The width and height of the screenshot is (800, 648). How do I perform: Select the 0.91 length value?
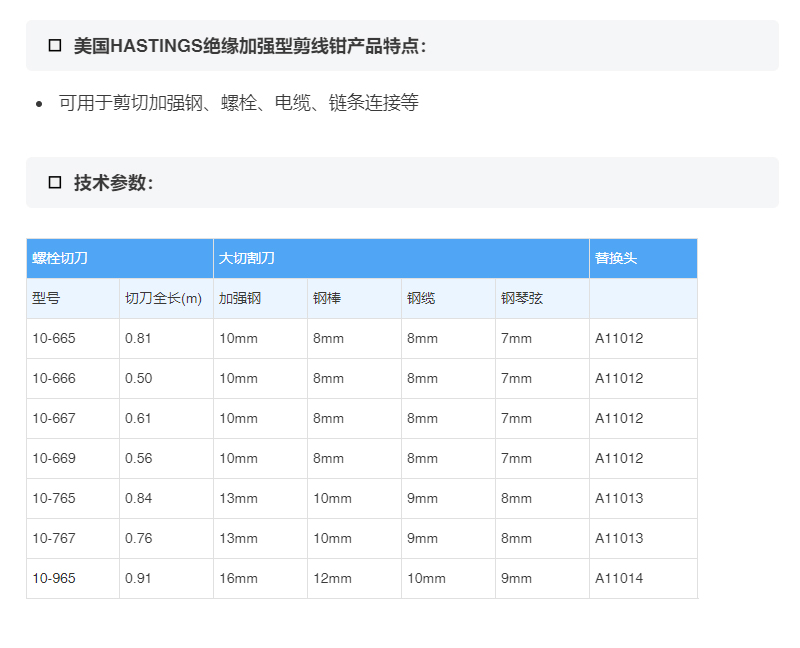click(138, 578)
